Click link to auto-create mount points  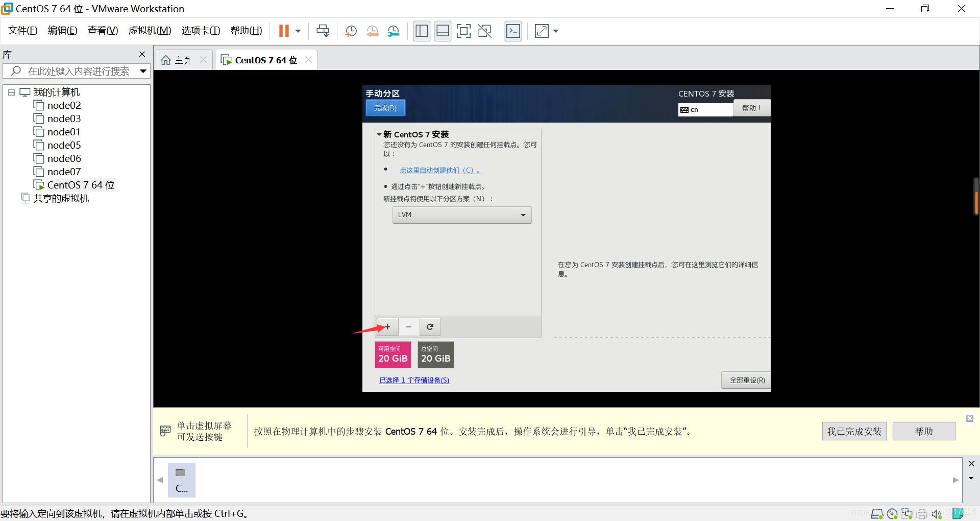coord(441,170)
